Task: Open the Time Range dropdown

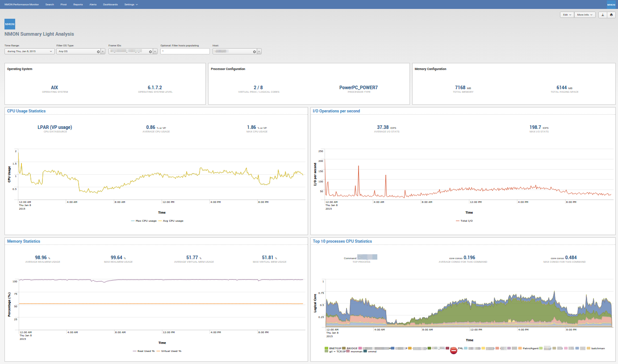Action: coord(29,51)
